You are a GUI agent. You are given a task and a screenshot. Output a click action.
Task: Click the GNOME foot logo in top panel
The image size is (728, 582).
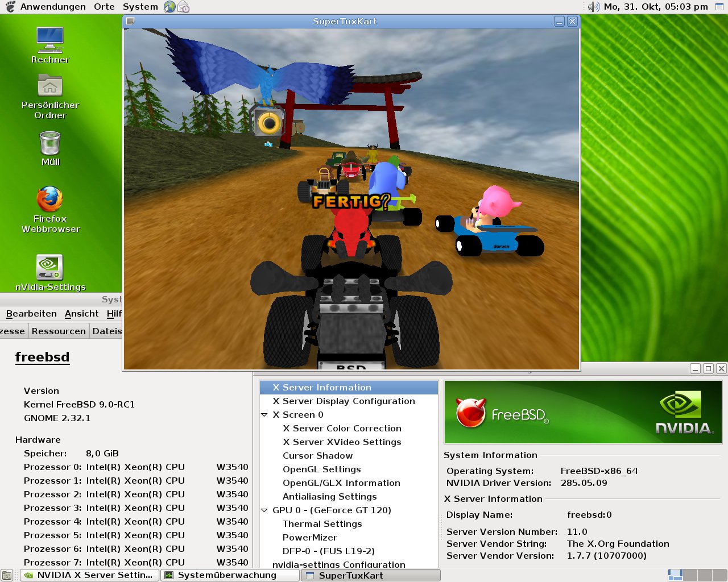tap(10, 7)
